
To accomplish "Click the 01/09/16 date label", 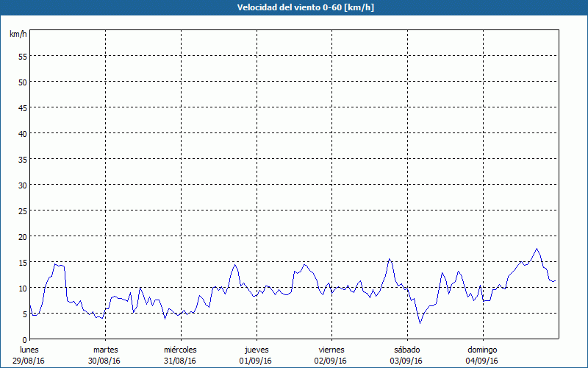I will point(257,361).
